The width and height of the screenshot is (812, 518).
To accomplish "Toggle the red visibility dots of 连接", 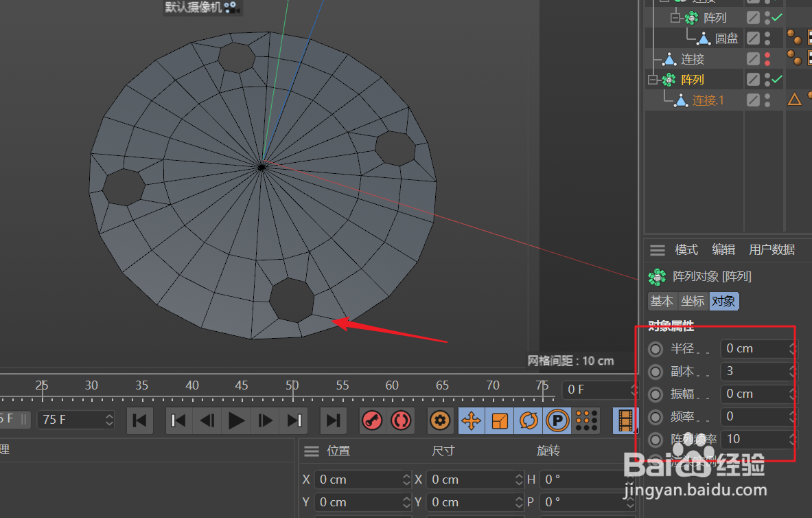I will (767, 59).
